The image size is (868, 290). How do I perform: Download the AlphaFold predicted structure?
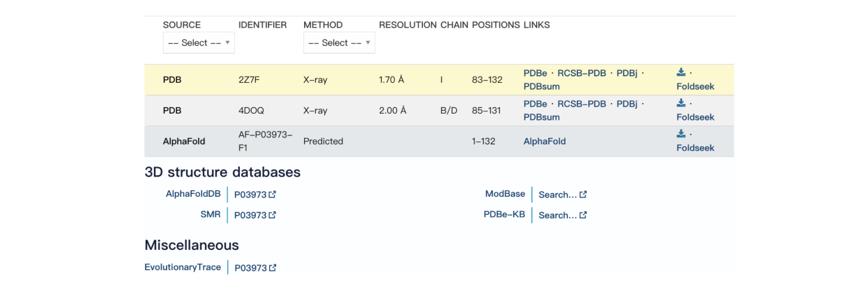(681, 134)
